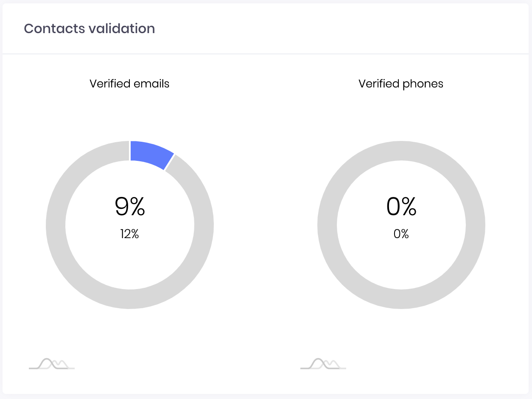
Task: Click the baseline of the phones distribution icon
Action: [x=323, y=368]
